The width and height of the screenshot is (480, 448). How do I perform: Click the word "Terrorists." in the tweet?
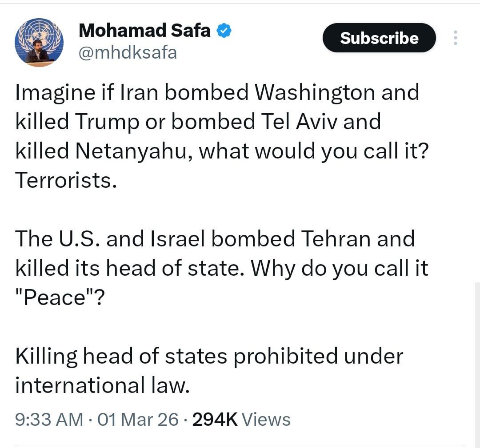click(66, 180)
